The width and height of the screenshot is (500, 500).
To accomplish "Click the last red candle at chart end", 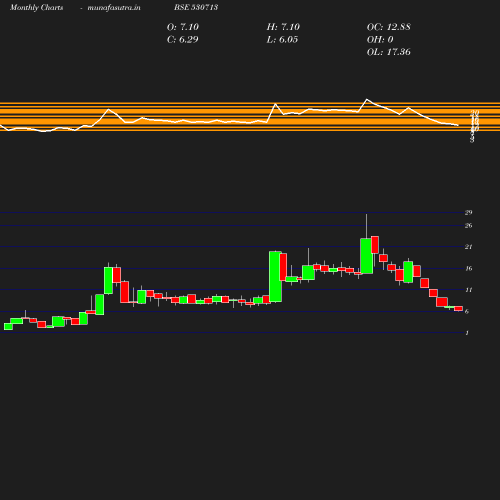I will click(x=458, y=309).
